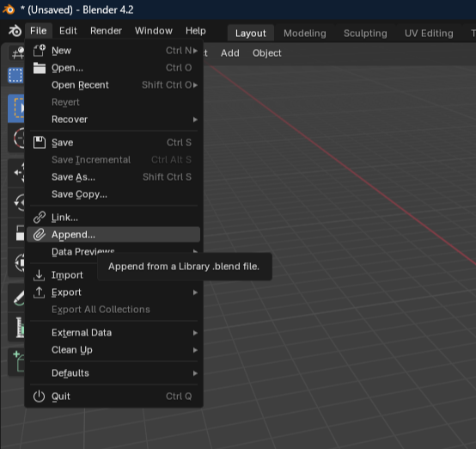476x449 pixels.
Task: Open the viewport Add menu
Action: click(x=229, y=53)
